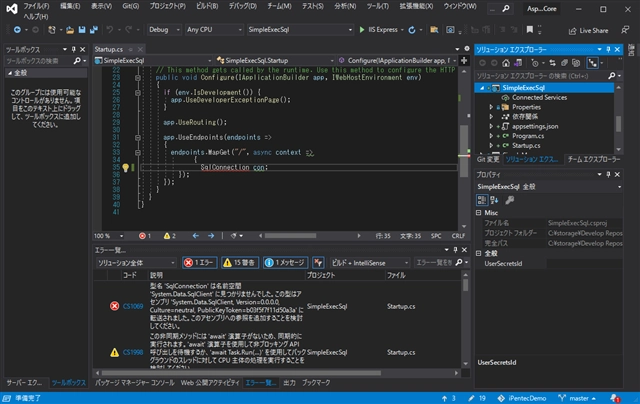Screen dimensions: 640x404
Task: Open the 100 % zoom level dropdown
Action: 109,236
